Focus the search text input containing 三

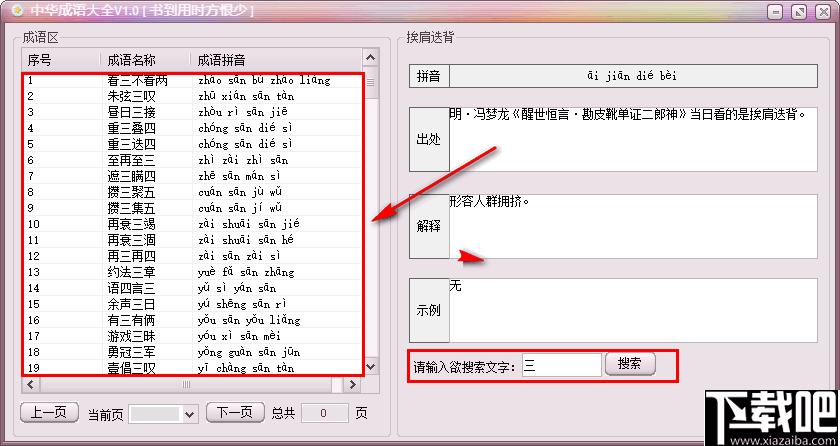coord(562,365)
